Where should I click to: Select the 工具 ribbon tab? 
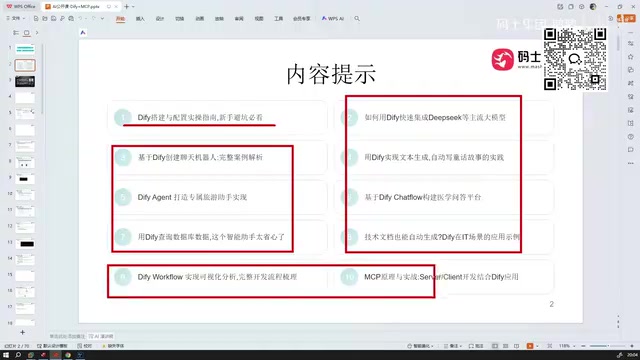pos(278,19)
